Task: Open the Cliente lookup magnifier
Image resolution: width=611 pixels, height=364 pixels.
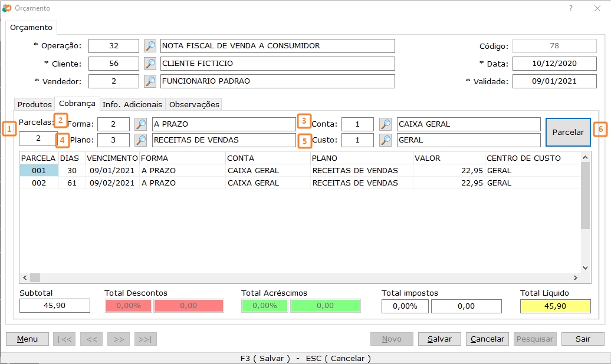Action: pos(150,64)
